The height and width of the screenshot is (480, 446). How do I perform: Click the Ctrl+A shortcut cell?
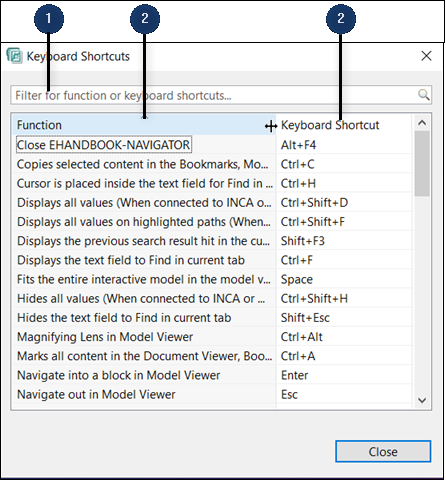[345, 356]
